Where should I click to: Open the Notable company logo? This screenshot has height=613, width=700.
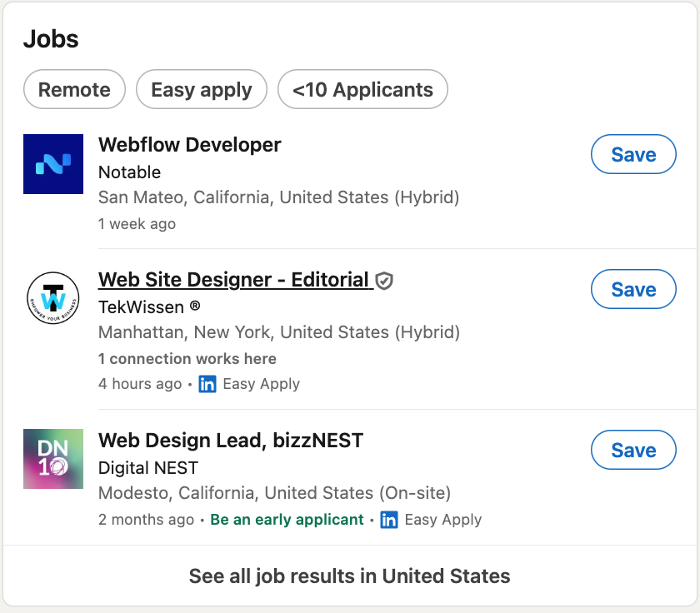(53, 164)
